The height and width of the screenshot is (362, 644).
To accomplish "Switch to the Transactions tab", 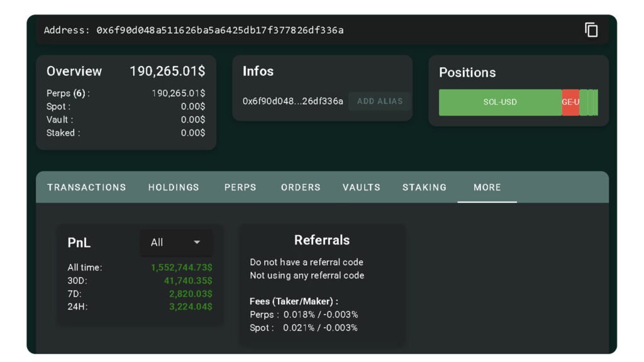I will click(86, 187).
